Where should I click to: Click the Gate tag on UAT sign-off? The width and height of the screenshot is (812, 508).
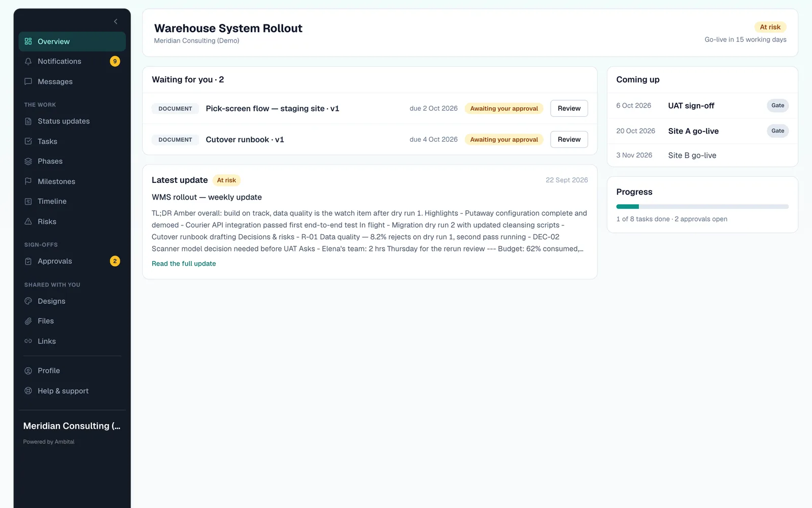(777, 106)
